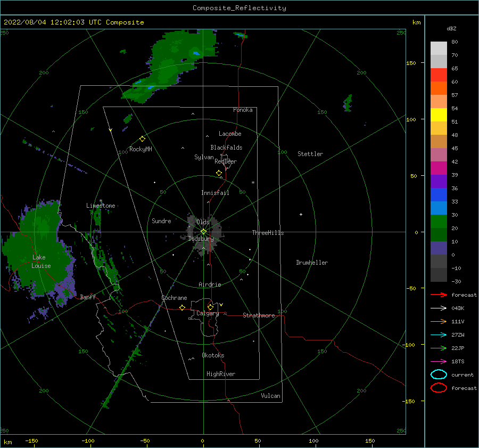
Task: Pick the green swatch between 30 and 20
Action: click(x=439, y=221)
